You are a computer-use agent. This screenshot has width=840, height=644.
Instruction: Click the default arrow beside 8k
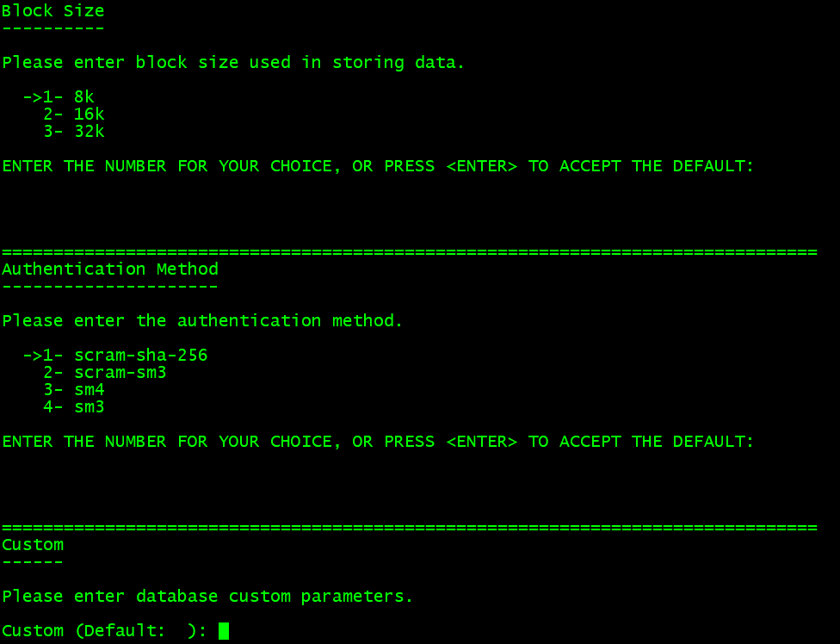(x=32, y=97)
